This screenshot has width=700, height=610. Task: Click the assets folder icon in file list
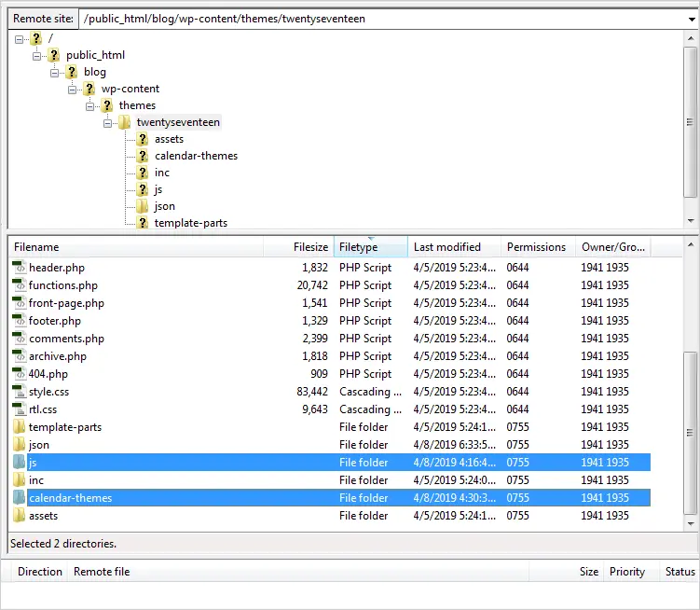[x=20, y=515]
